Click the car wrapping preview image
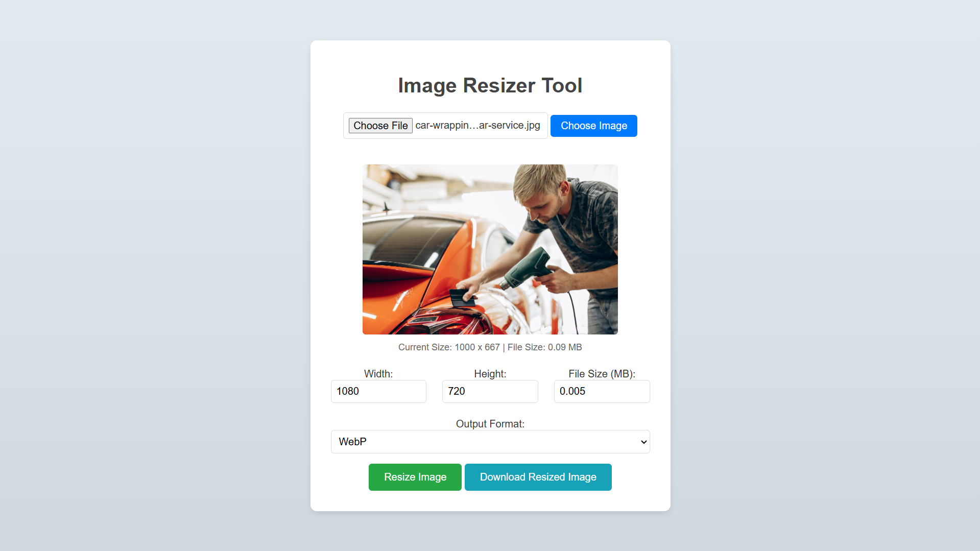Screen dimensions: 980x551 pyautogui.click(x=490, y=249)
